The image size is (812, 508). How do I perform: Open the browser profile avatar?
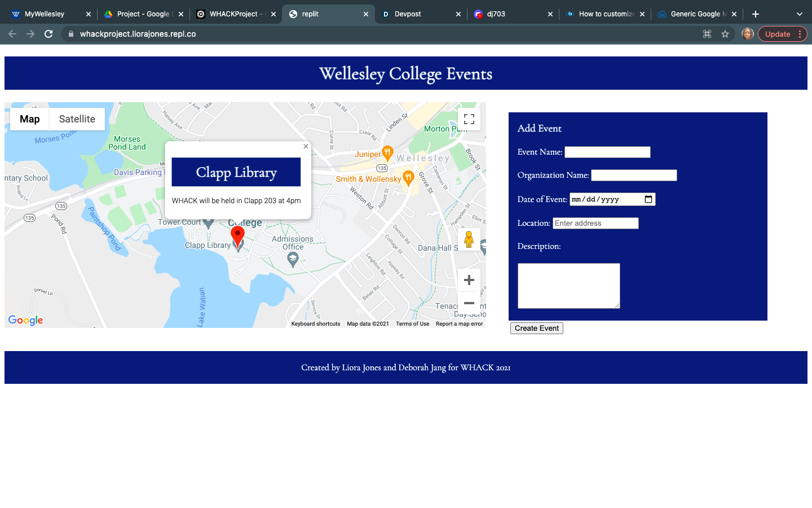[x=748, y=34]
